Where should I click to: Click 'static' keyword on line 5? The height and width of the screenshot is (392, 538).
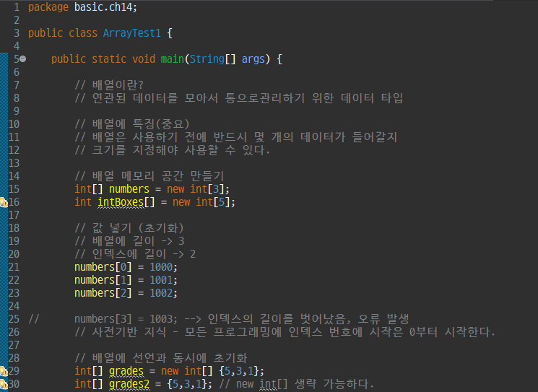click(109, 59)
